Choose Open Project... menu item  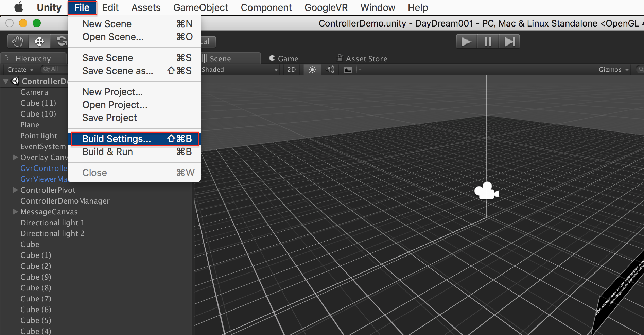pos(134,105)
